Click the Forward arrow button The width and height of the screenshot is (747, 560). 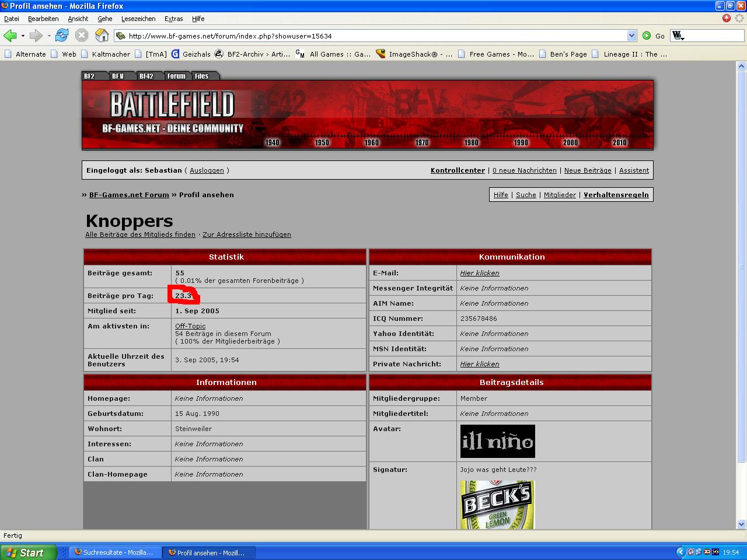(x=36, y=36)
